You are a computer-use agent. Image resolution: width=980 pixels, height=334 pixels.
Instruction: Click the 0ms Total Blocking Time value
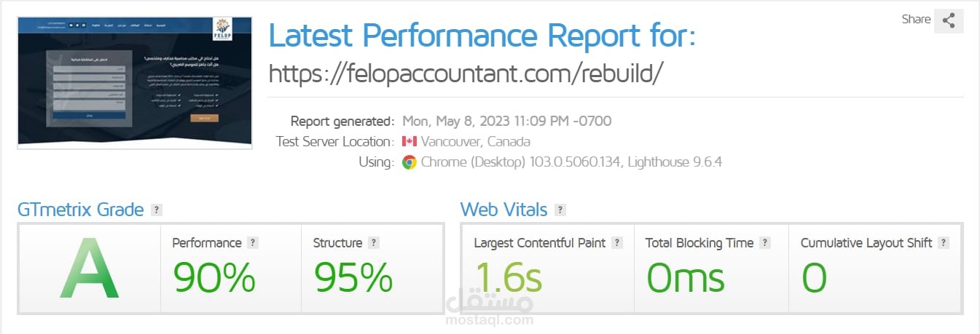click(686, 277)
